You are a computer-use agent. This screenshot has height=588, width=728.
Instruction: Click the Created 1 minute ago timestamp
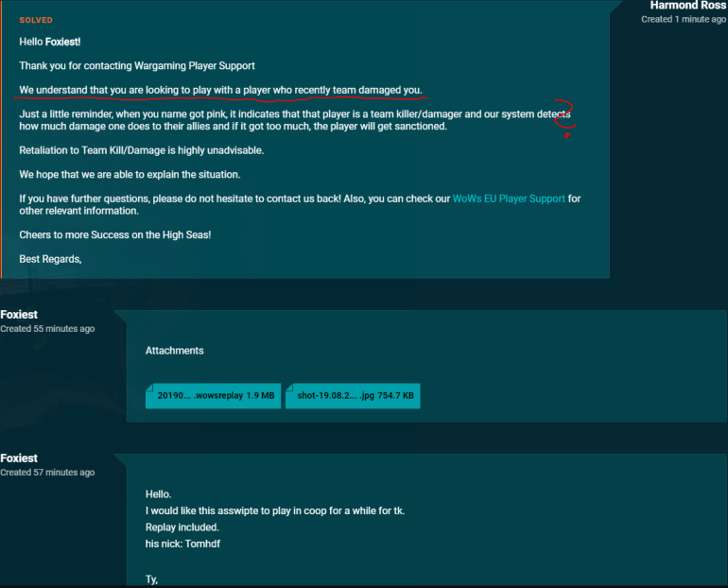point(684,20)
